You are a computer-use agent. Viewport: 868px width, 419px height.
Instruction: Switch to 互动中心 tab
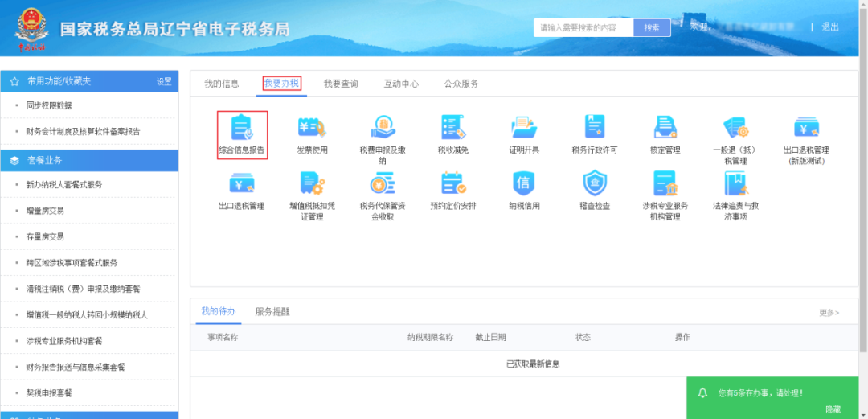pos(401,84)
